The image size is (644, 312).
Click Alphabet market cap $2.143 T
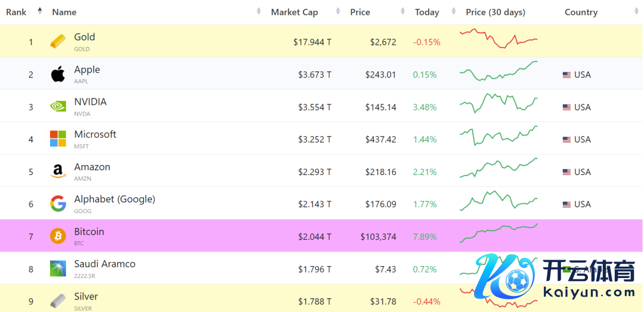(315, 204)
